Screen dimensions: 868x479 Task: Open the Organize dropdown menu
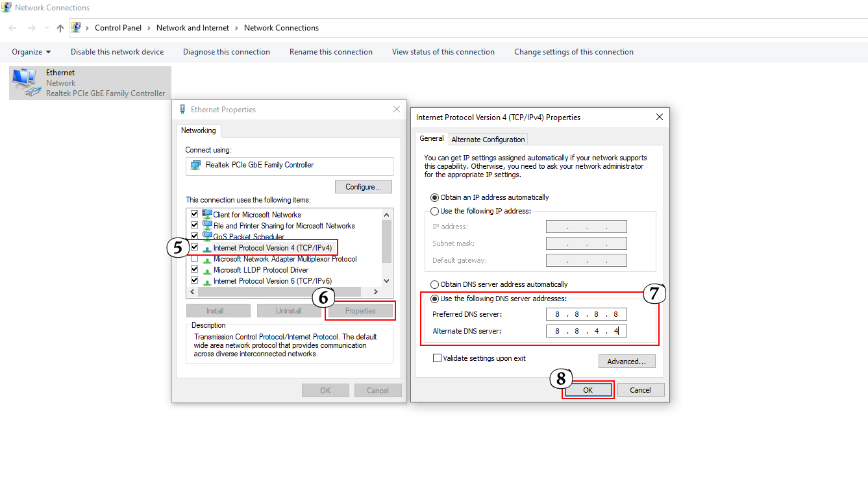(31, 52)
